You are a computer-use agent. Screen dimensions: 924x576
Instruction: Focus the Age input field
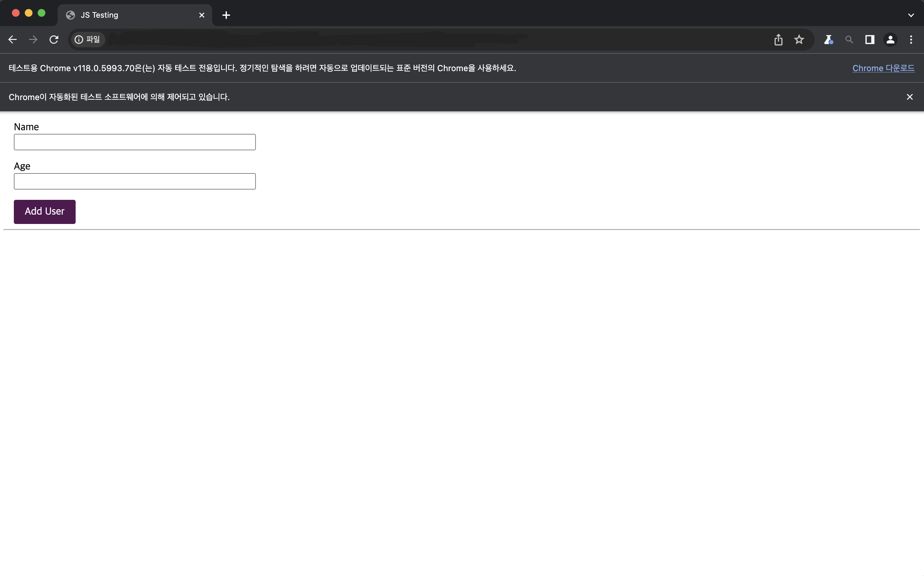pyautogui.click(x=135, y=181)
